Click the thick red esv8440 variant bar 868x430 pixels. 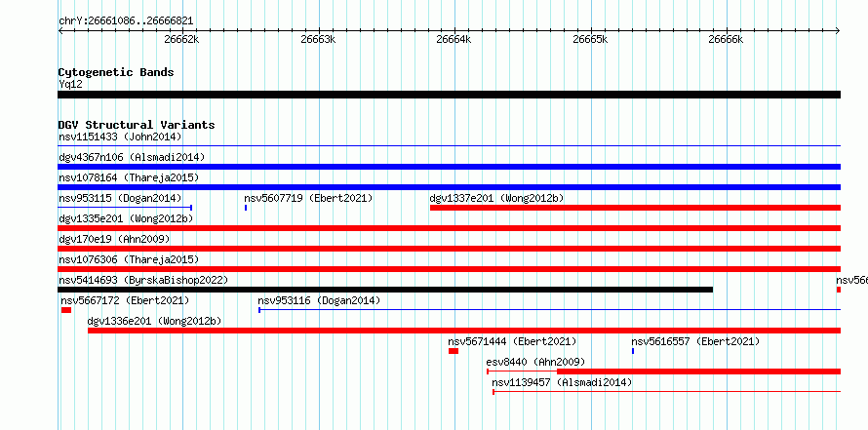pyautogui.click(x=698, y=371)
